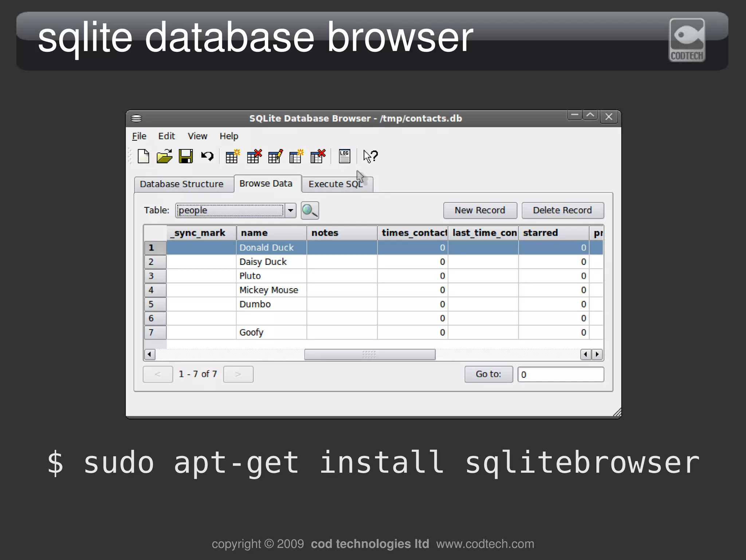Click the magnifying glass find icon
This screenshot has width=746, height=560.
[310, 210]
